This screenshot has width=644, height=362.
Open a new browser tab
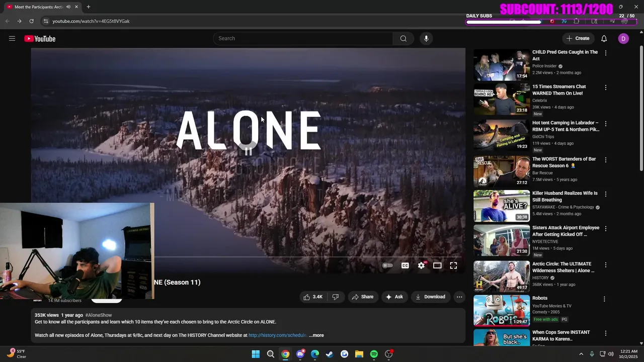(x=89, y=7)
